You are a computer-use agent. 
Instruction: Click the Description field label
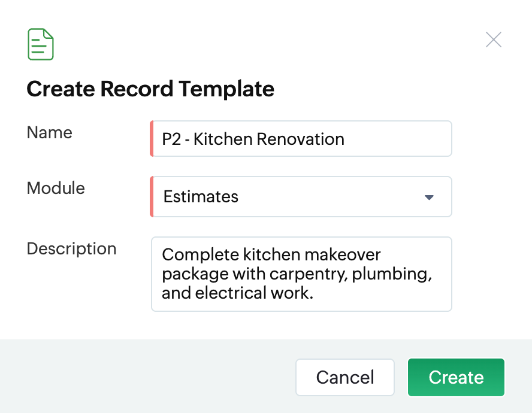(71, 248)
